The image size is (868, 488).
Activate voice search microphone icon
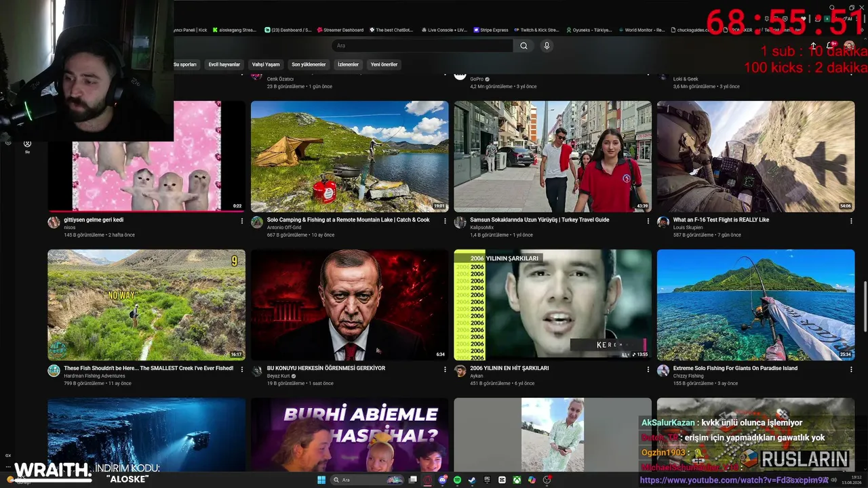(547, 45)
